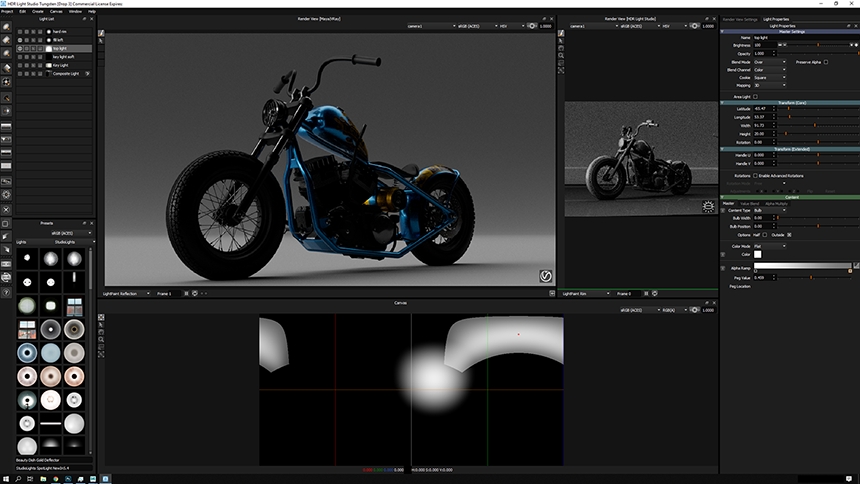Click the Brightness slider track
The width and height of the screenshot is (860, 484).
pos(818,45)
